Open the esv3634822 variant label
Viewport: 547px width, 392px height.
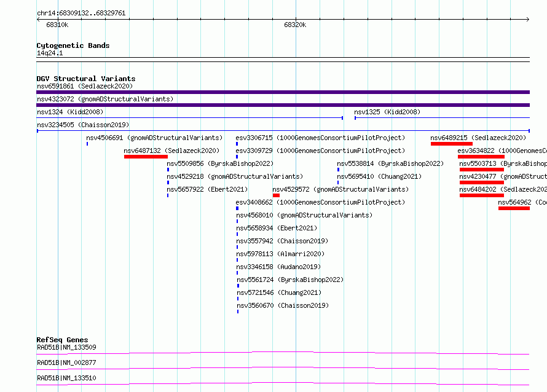(502, 151)
